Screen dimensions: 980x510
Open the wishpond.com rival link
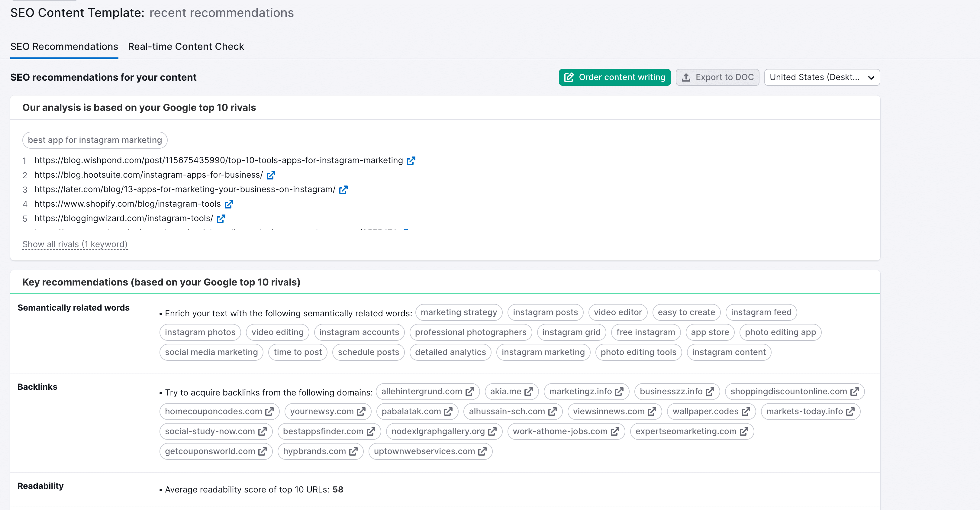tap(412, 160)
